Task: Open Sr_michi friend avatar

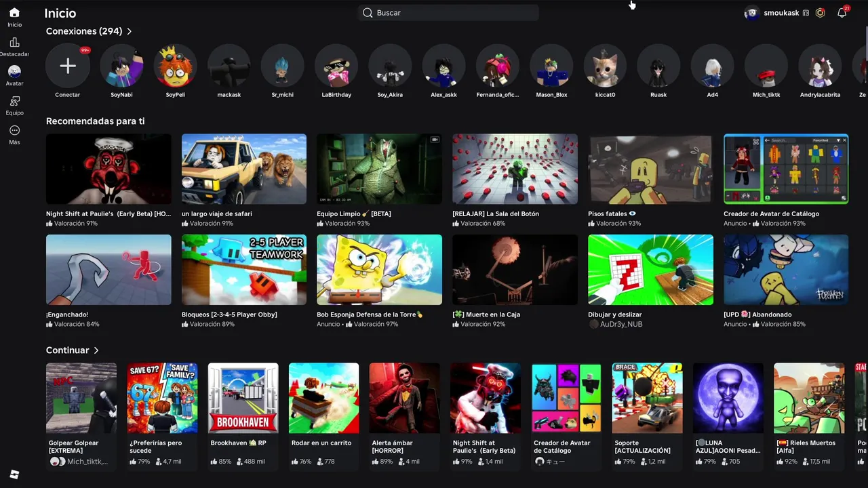Action: (283, 66)
